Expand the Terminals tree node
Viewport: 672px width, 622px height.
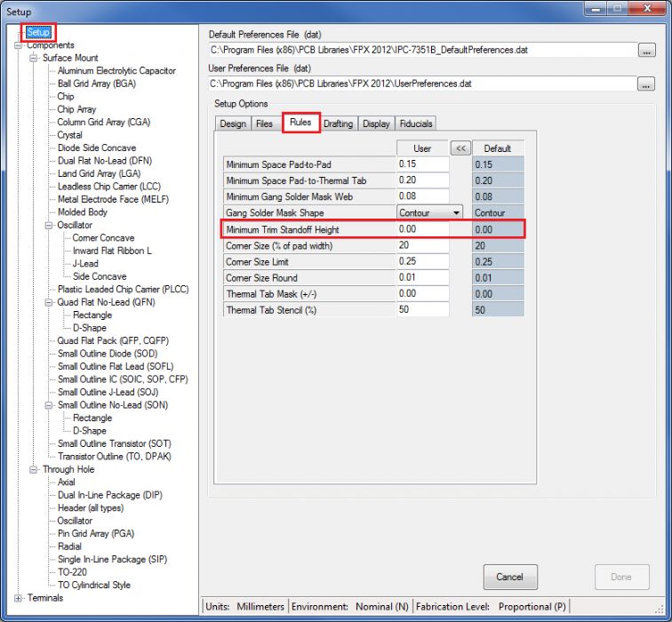tap(18, 598)
